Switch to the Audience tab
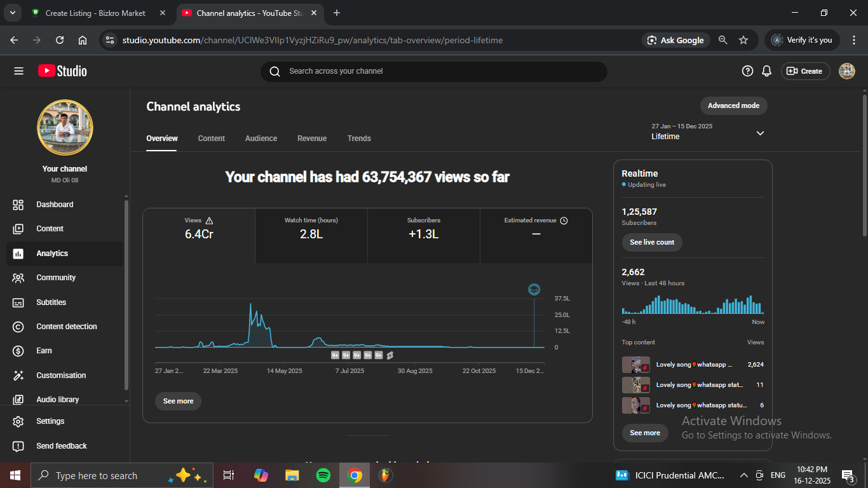Image resolution: width=868 pixels, height=488 pixels. coord(261,139)
